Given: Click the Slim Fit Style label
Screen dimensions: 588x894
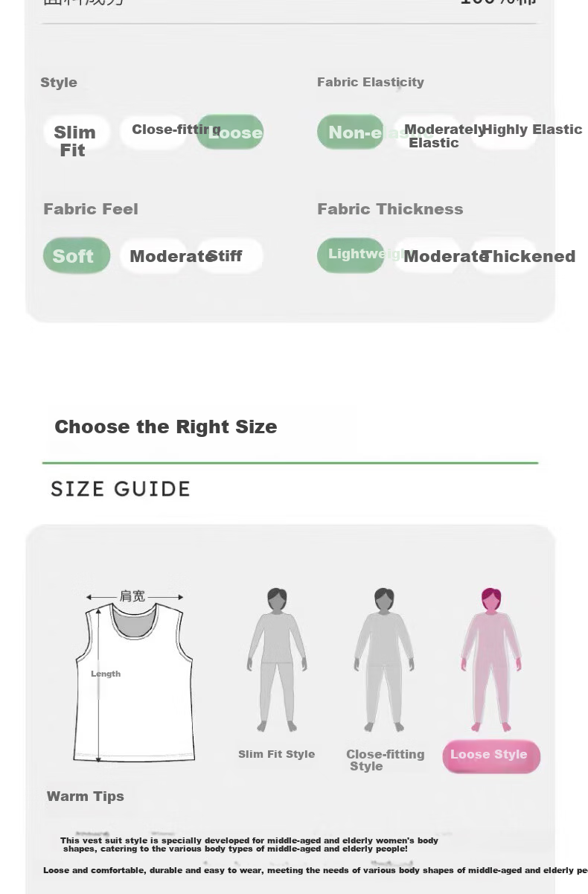Looking at the screenshot, I should tap(276, 754).
